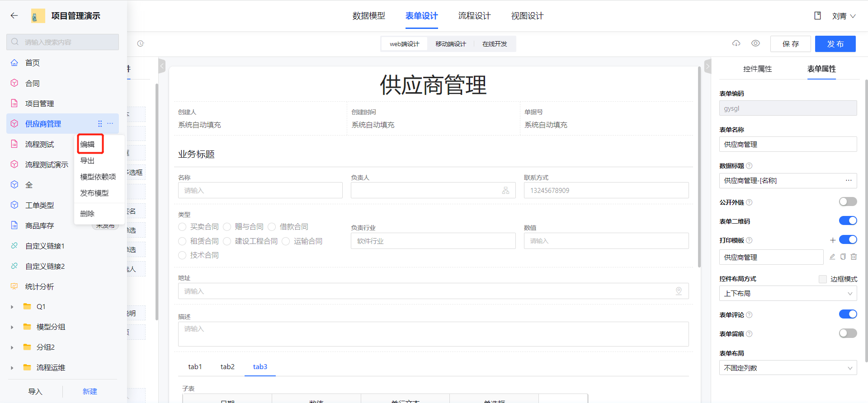Click the 首页 home icon
The image size is (868, 403).
click(x=14, y=63)
